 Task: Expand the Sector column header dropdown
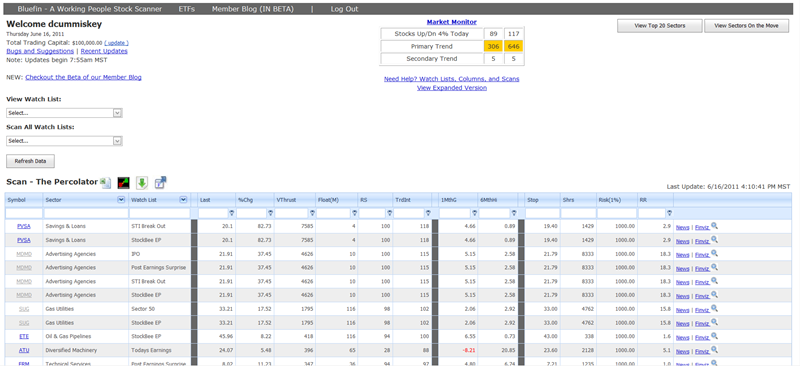(121, 200)
